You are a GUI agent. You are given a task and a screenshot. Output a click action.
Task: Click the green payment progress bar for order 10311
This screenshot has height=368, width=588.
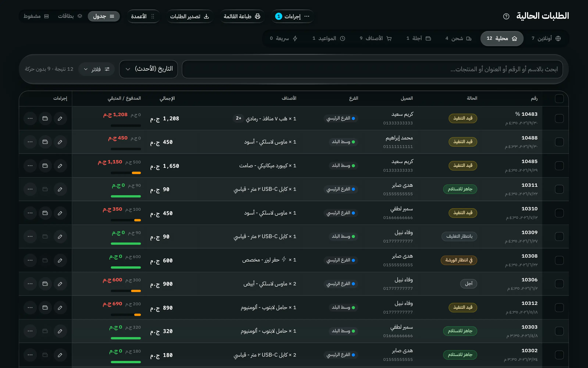click(x=126, y=196)
